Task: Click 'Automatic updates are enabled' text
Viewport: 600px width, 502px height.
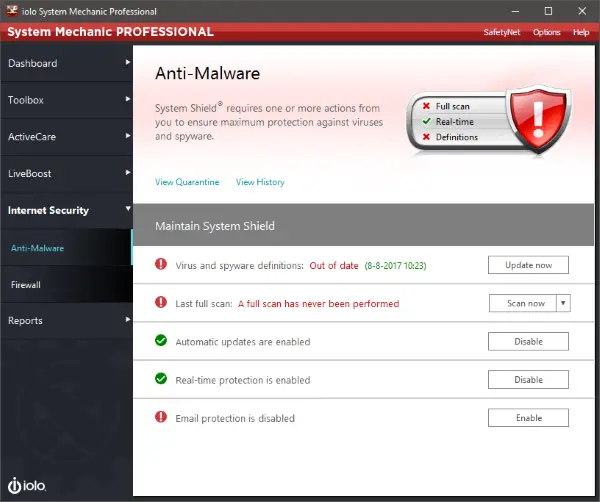Action: (243, 342)
